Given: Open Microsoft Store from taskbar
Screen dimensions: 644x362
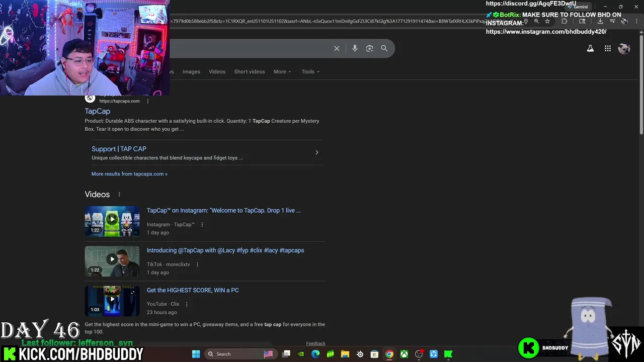Looking at the screenshot, I should pyautogui.click(x=374, y=354).
